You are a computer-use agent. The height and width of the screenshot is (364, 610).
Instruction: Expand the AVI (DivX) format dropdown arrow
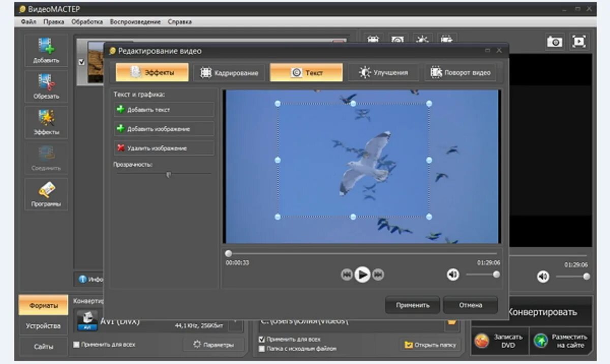coord(235,322)
